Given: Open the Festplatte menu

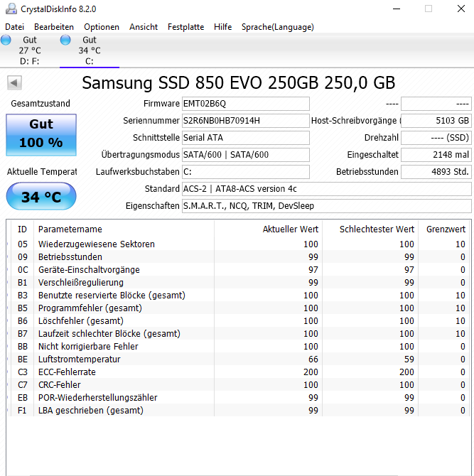Looking at the screenshot, I should pyautogui.click(x=185, y=27).
